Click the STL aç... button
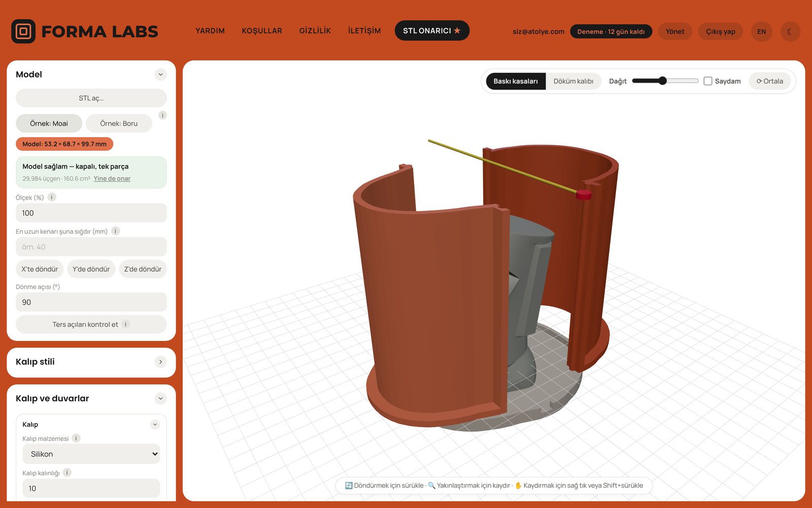 91,98
